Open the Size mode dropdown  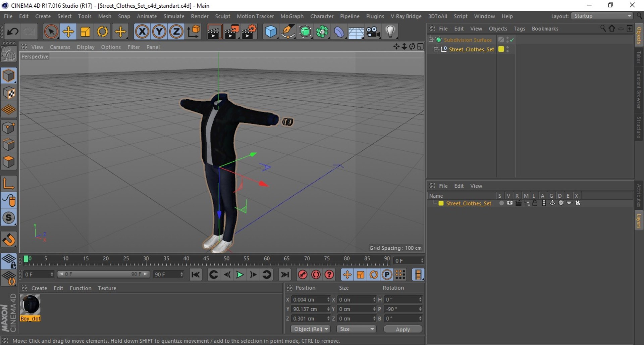[356, 329]
